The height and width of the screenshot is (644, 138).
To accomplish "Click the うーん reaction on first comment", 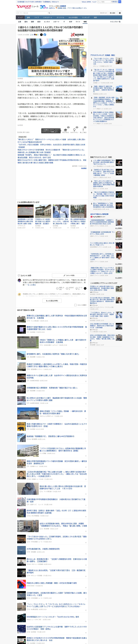I will tap(79, 288).
